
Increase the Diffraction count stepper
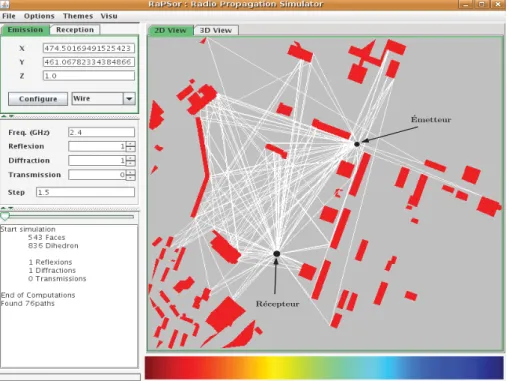[x=131, y=158]
